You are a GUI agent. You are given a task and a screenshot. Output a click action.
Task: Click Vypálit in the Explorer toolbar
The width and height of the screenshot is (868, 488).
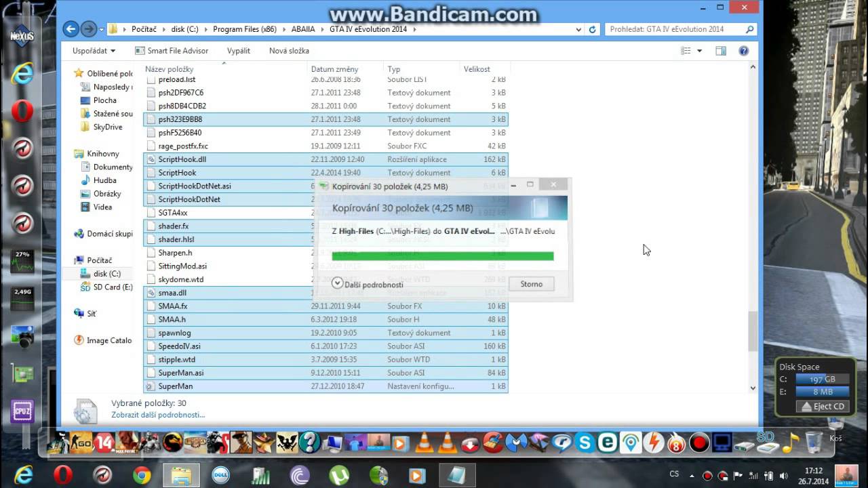coord(239,51)
